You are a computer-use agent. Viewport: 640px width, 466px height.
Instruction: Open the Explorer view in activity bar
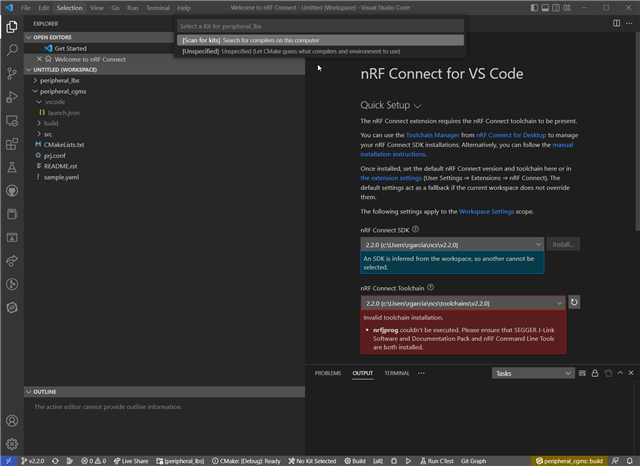click(x=12, y=27)
